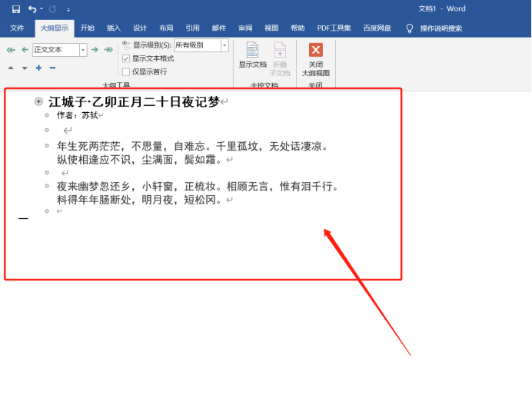The height and width of the screenshot is (398, 532).
Task: Open the 百度网盘 ribbon tab
Action: pyautogui.click(x=377, y=28)
